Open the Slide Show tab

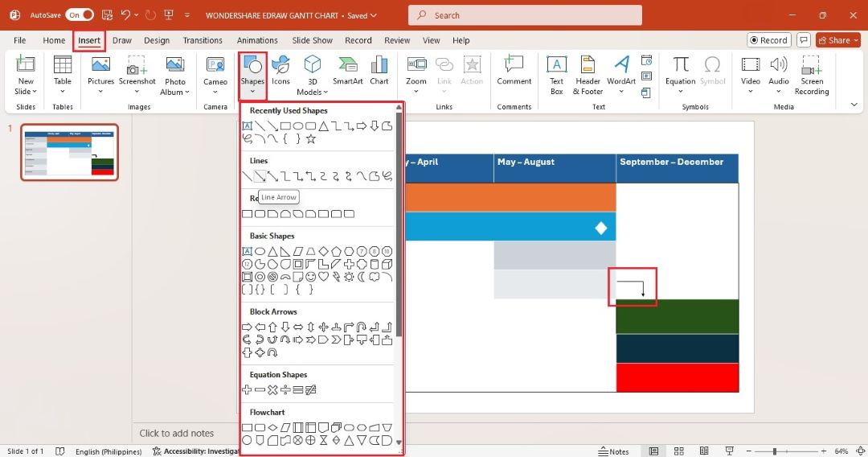click(312, 40)
